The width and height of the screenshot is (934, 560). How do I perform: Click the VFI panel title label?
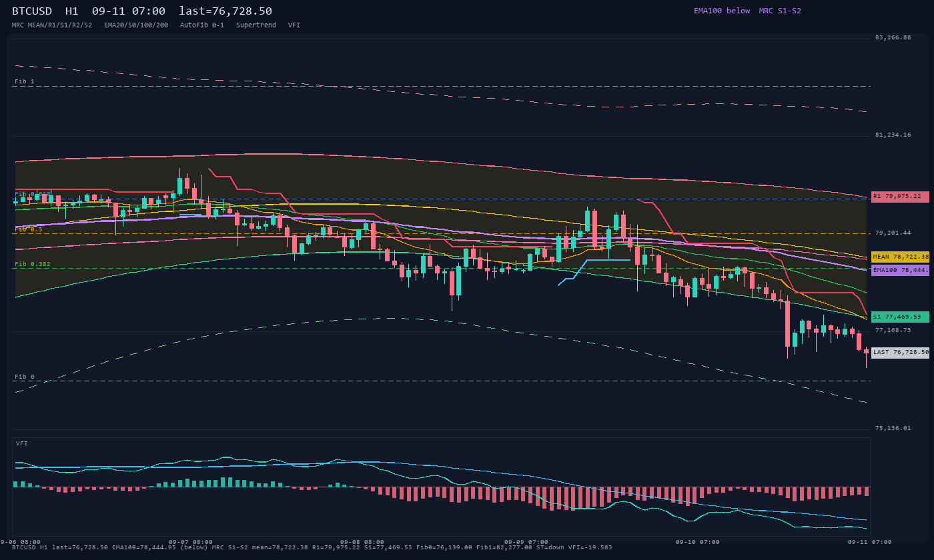pyautogui.click(x=22, y=443)
